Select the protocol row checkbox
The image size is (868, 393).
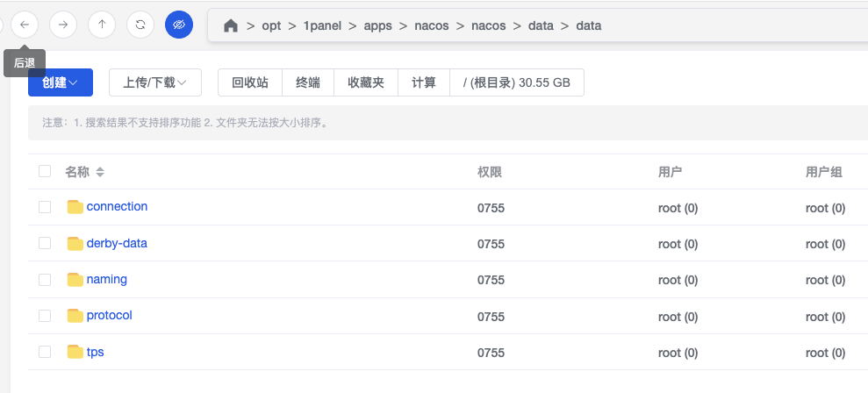point(45,316)
